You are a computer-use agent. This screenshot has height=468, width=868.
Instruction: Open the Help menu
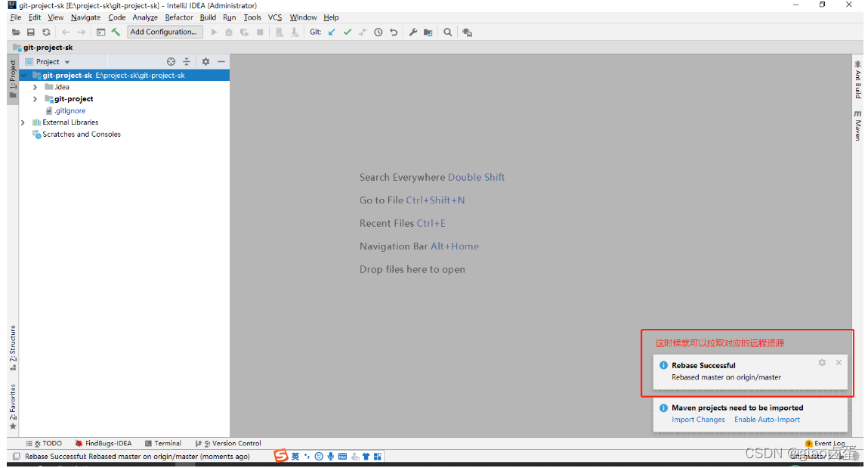(331, 17)
